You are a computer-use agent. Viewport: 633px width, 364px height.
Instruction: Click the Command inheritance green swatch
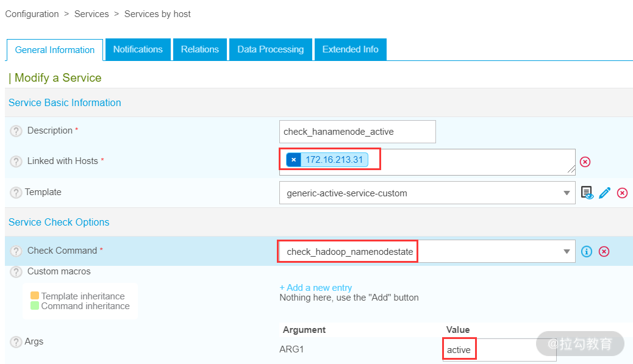tap(35, 306)
